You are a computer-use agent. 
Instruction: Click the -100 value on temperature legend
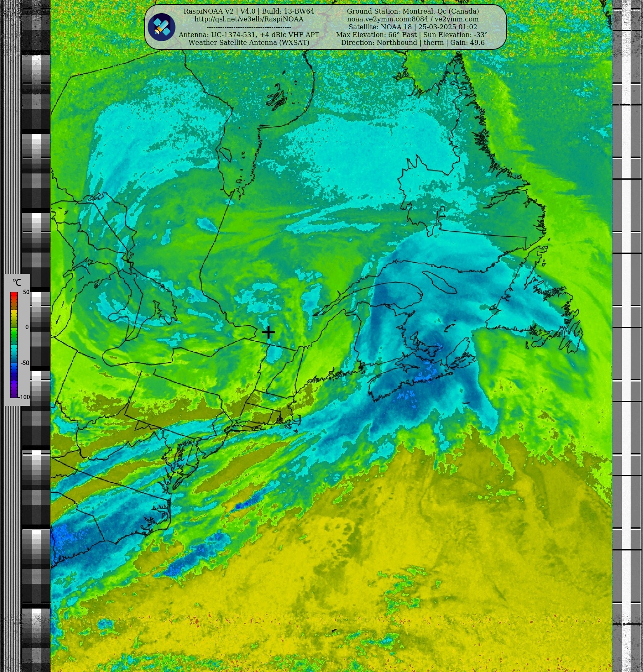pyautogui.click(x=24, y=397)
